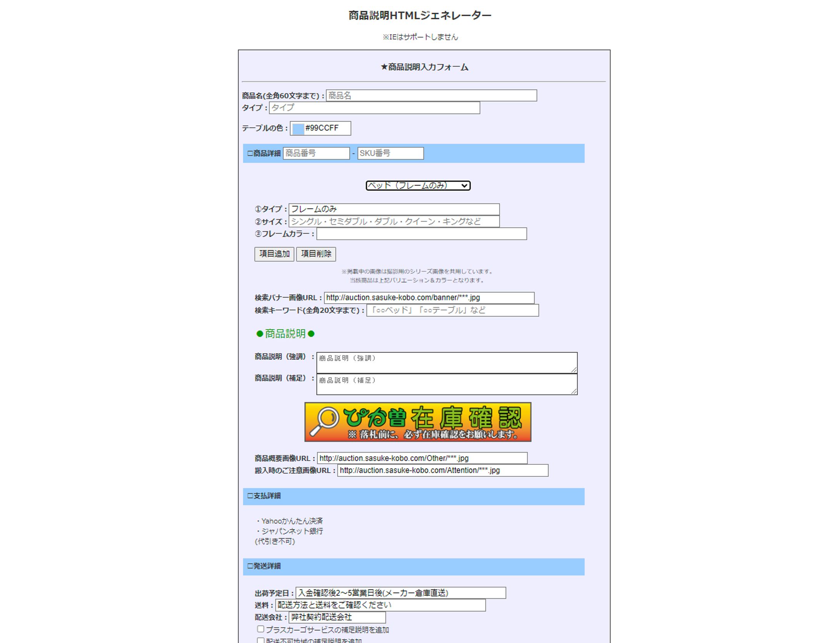Click the 搬入時のご注意画像URL field

tap(442, 470)
